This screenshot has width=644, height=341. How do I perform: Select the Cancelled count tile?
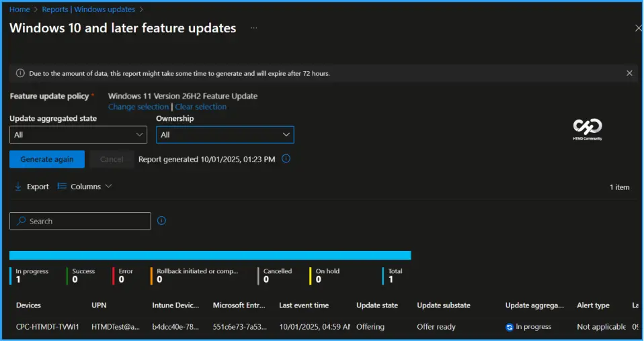click(275, 275)
